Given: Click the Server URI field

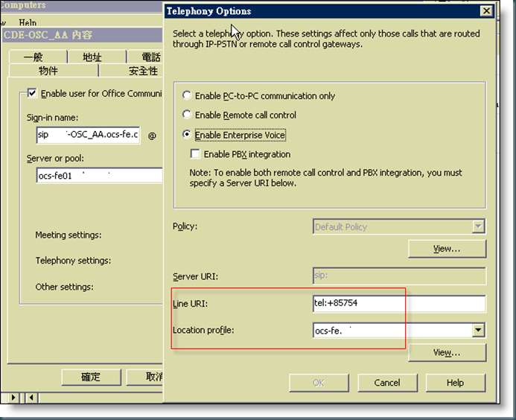Looking at the screenshot, I should 398,276.
